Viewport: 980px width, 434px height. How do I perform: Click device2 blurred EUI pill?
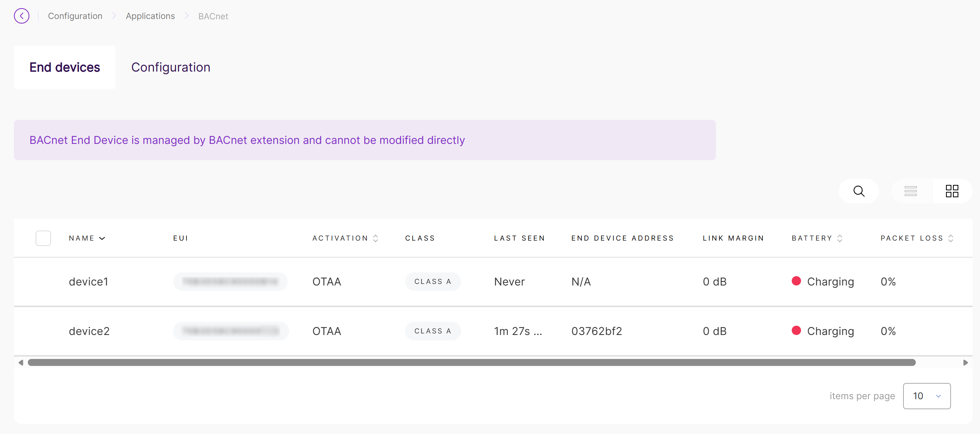click(x=231, y=331)
